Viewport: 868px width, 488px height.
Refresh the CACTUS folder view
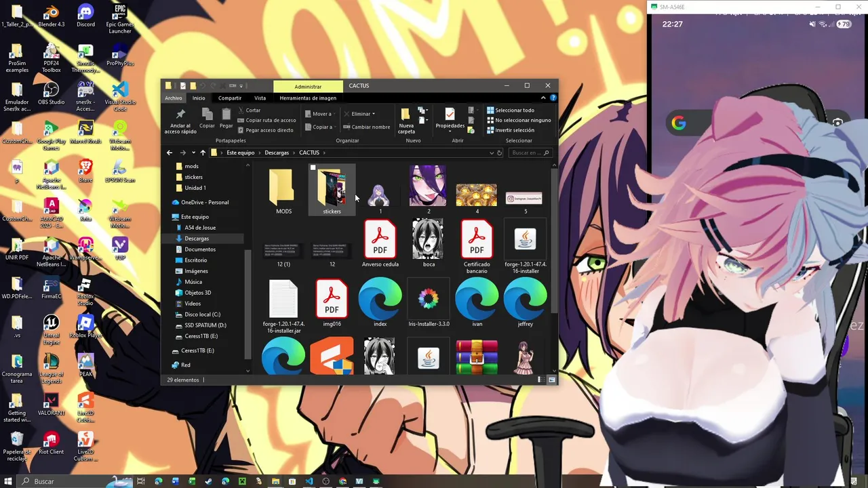tap(500, 152)
